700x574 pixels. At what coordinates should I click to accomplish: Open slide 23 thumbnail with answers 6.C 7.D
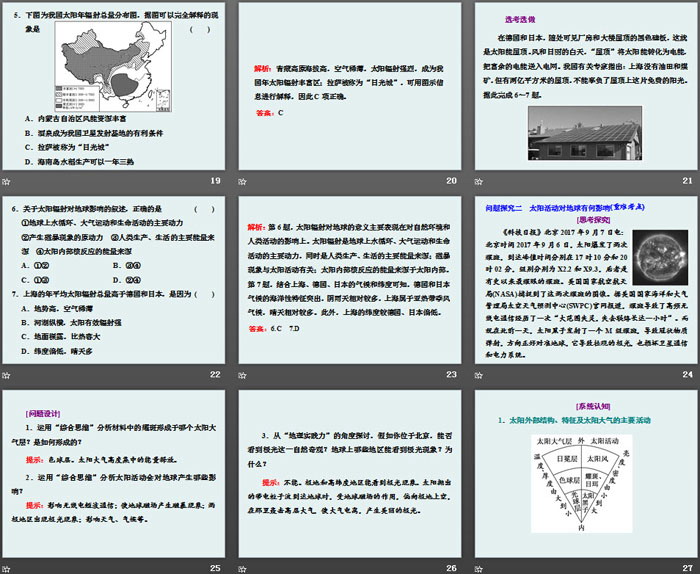[x=350, y=280]
